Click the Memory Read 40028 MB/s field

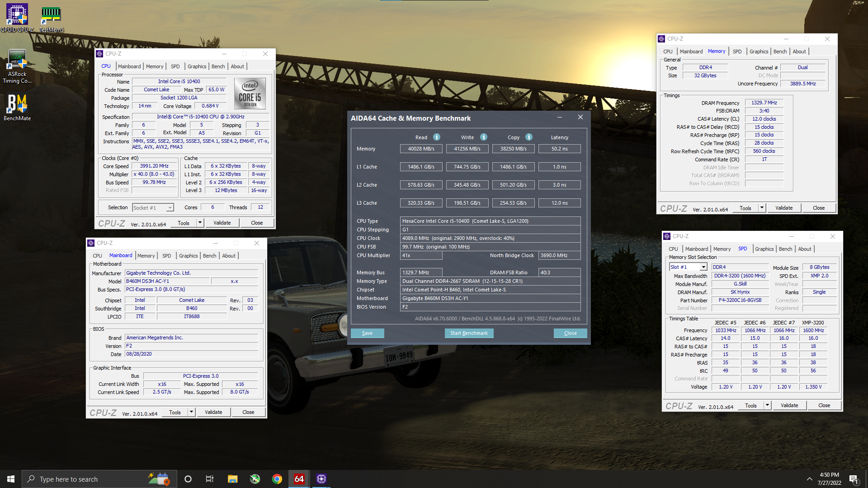421,149
